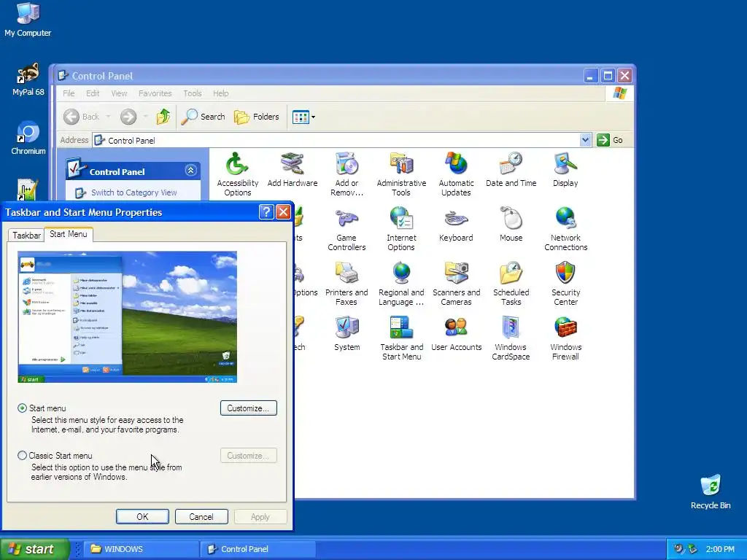Open Internet Options icon
The image size is (747, 560).
pos(401,228)
